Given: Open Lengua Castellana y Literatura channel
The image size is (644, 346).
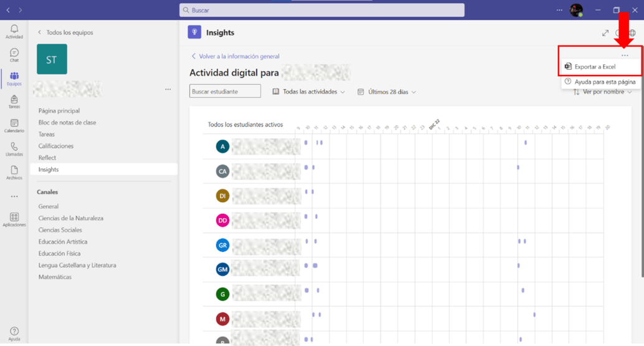Looking at the screenshot, I should [x=77, y=265].
